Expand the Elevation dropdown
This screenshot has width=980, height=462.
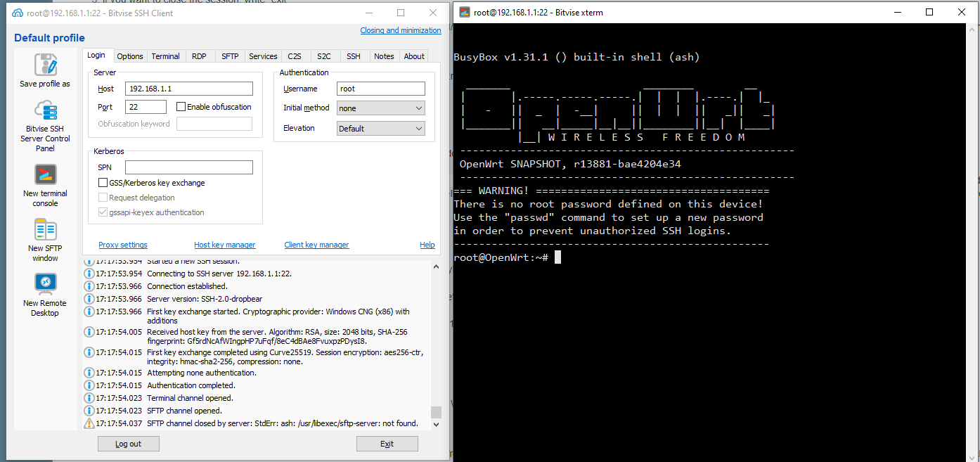click(381, 129)
